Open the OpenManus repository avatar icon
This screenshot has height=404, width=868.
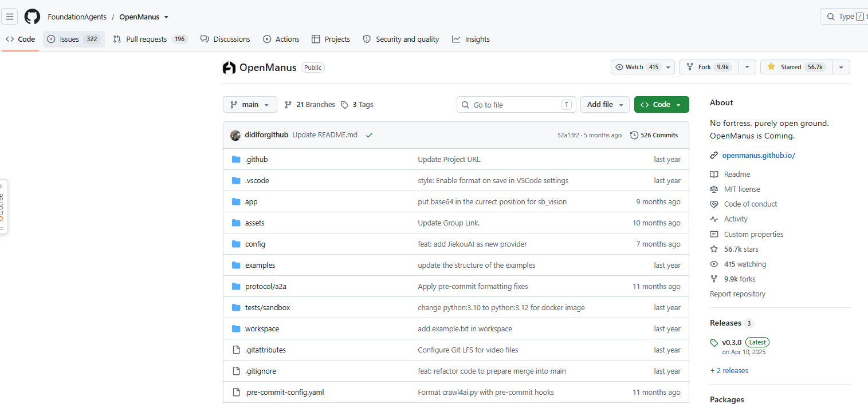click(x=229, y=68)
